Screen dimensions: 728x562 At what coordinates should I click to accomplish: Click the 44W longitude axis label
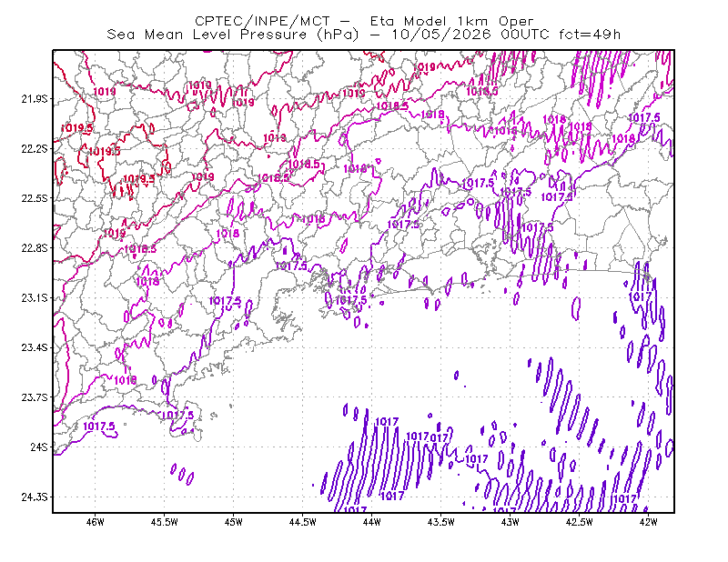pyautogui.click(x=372, y=522)
